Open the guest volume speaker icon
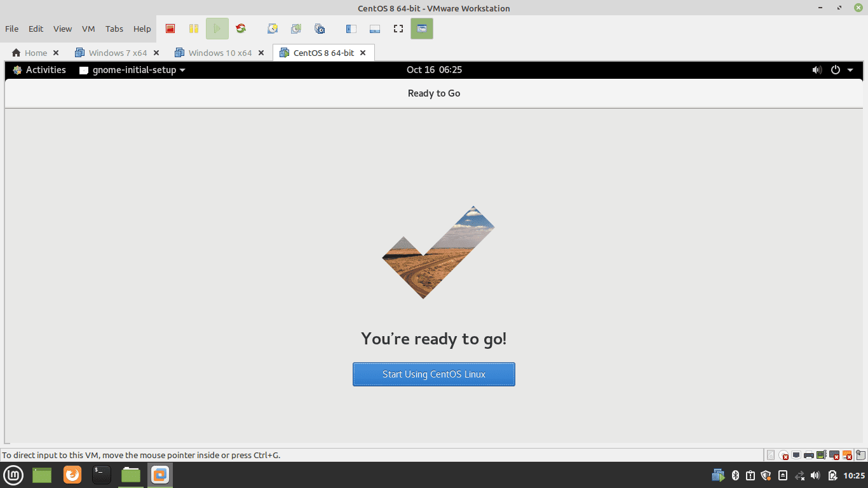Viewport: 868px width, 488px height. point(817,70)
